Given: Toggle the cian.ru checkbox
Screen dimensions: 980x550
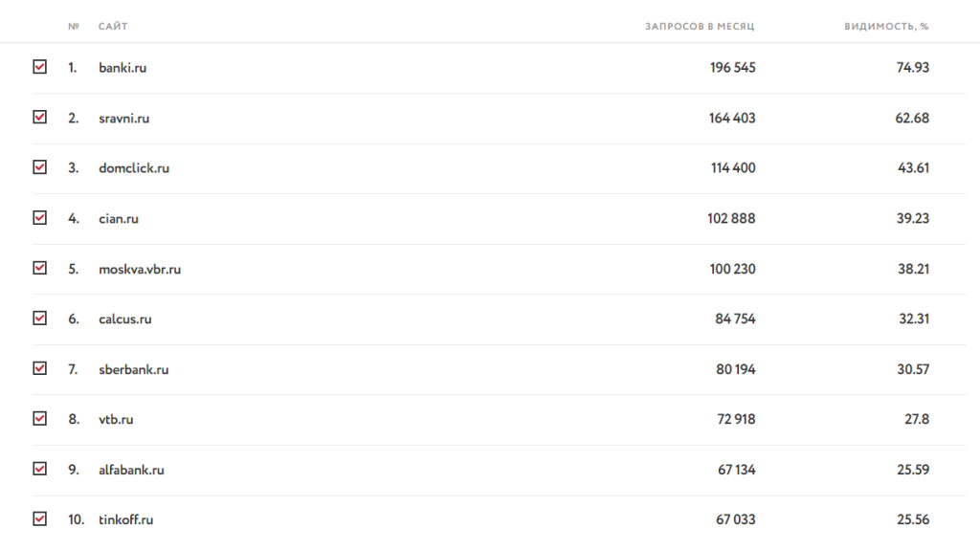Looking at the screenshot, I should click(39, 217).
